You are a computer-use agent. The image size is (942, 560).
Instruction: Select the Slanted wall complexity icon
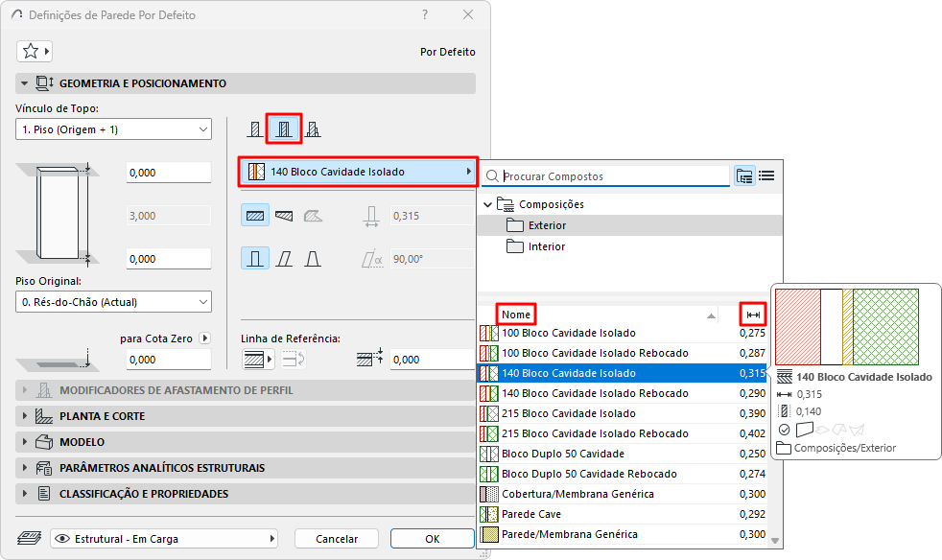click(x=284, y=259)
